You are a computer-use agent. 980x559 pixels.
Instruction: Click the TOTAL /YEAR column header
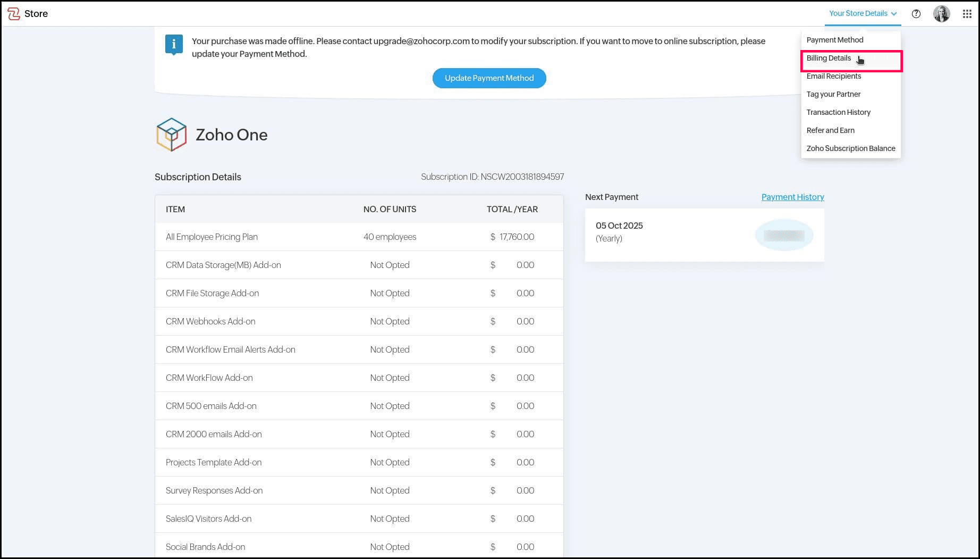click(512, 209)
